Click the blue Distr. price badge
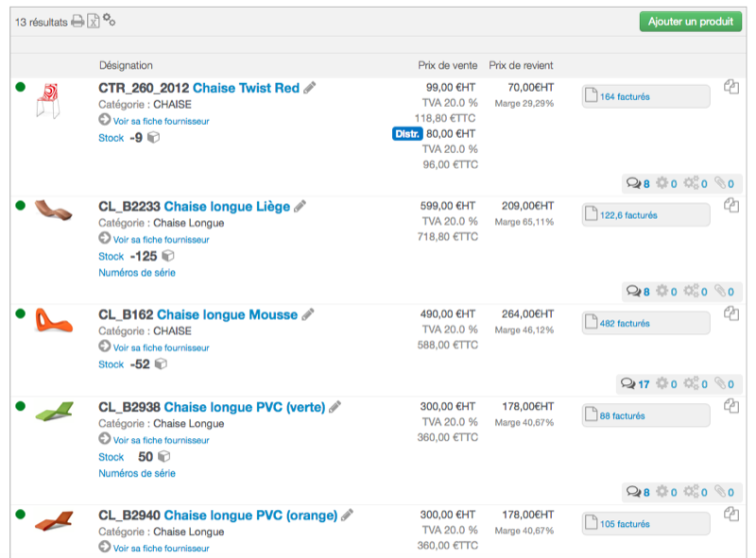The width and height of the screenshot is (756, 558). (x=407, y=133)
